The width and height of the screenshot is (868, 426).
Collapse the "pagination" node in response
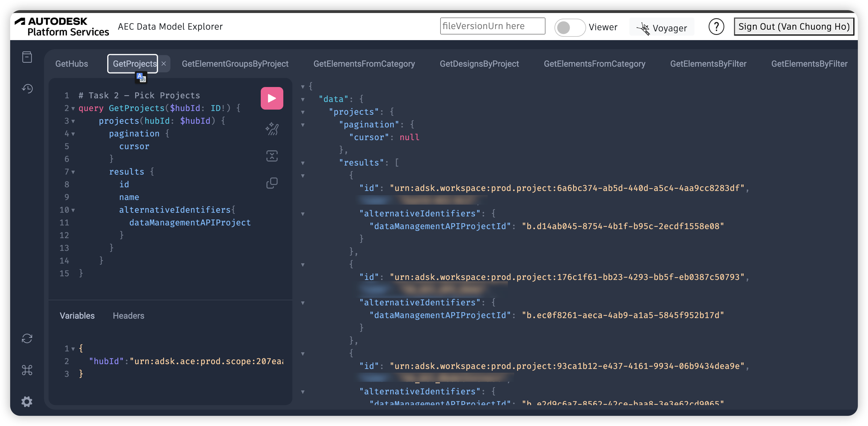pyautogui.click(x=303, y=125)
